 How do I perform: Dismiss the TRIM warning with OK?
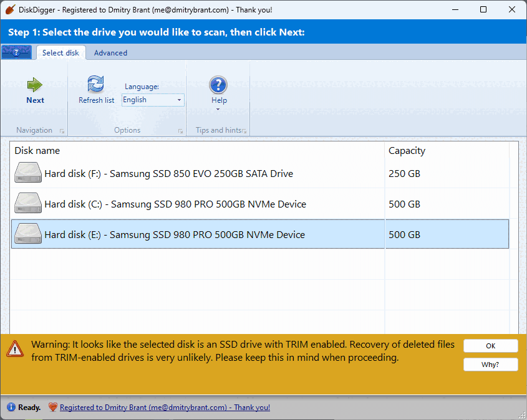point(490,346)
